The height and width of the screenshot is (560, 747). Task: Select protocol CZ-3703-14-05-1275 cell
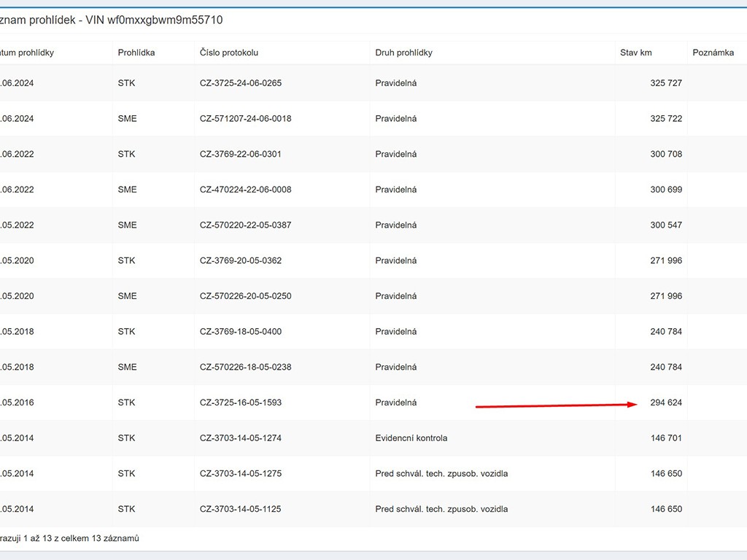[241, 473]
